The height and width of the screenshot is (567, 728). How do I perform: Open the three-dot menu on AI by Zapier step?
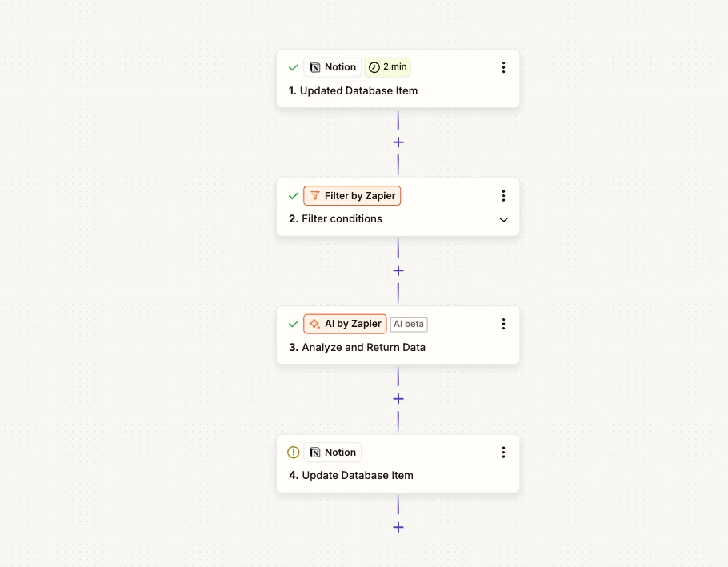503,324
